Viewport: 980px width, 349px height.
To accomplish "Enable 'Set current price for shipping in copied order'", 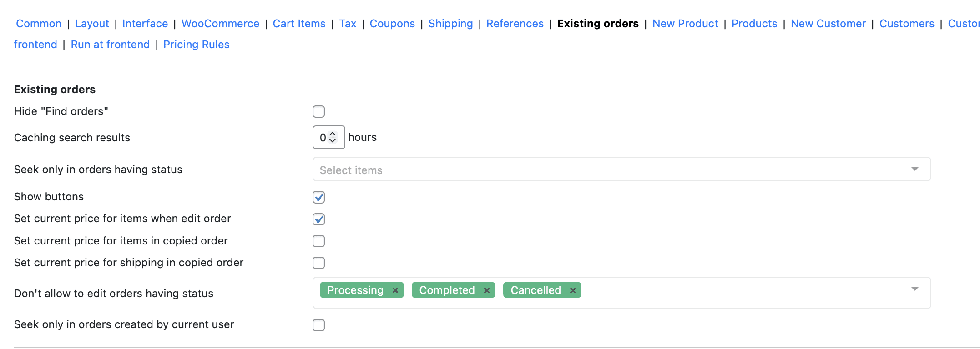I will [318, 263].
